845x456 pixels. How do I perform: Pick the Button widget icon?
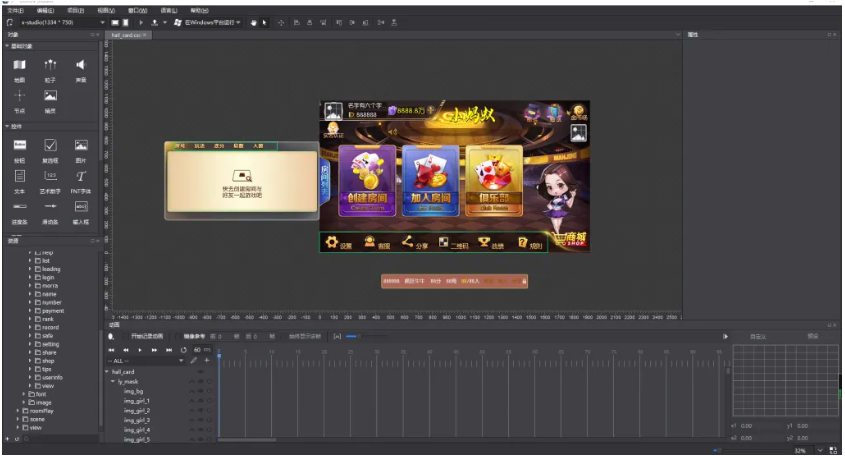pos(19,144)
